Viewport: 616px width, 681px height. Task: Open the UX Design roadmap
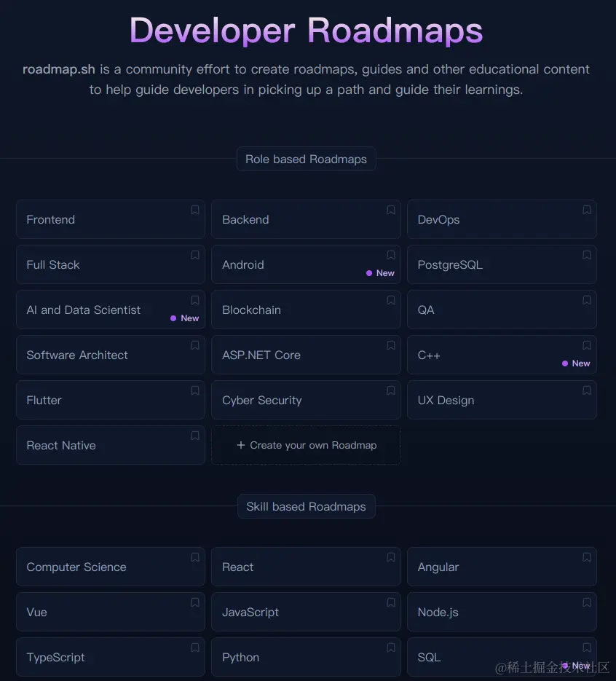(502, 400)
